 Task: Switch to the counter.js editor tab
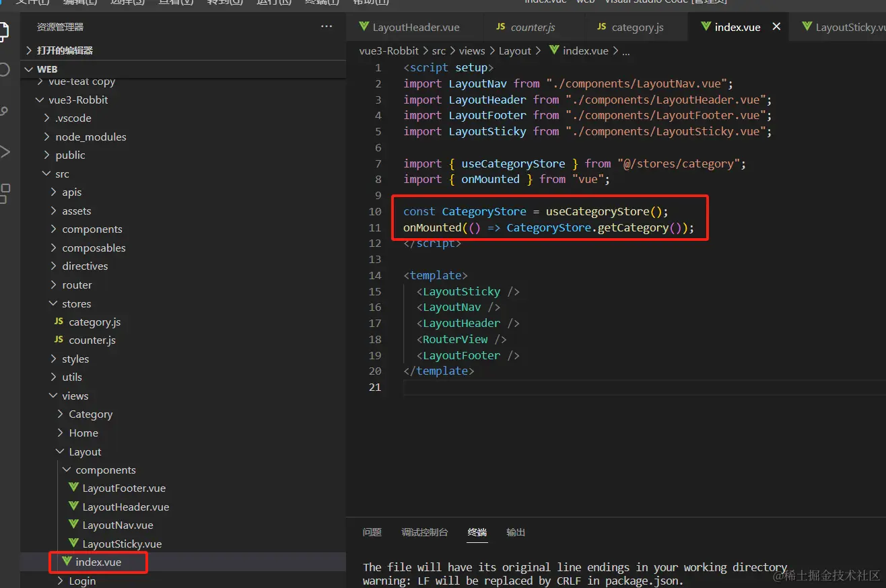tap(533, 27)
